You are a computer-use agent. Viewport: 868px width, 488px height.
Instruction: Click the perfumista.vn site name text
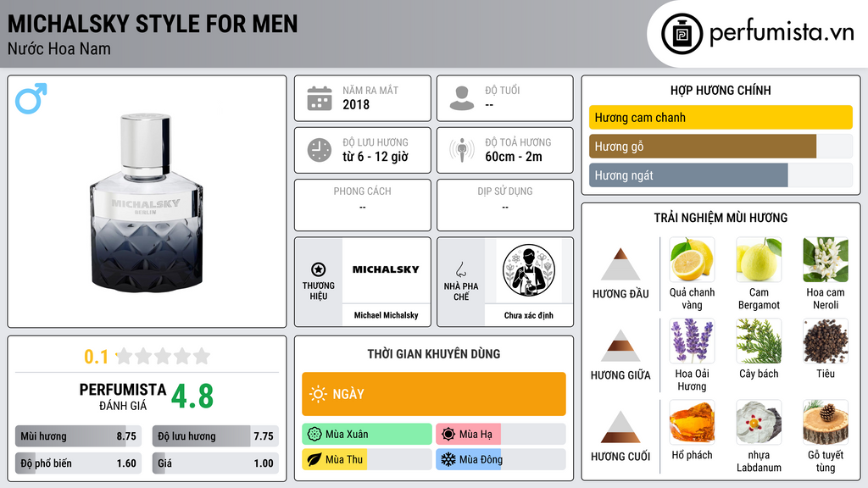coord(782,32)
